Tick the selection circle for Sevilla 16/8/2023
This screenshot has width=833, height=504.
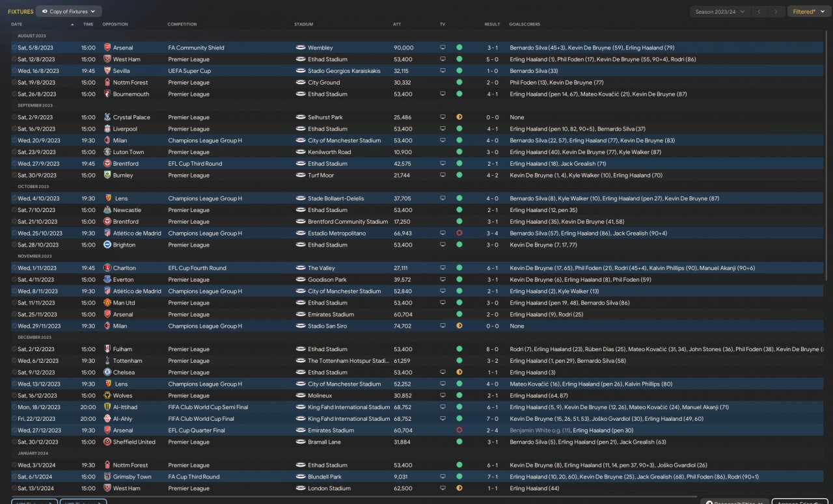click(x=14, y=71)
